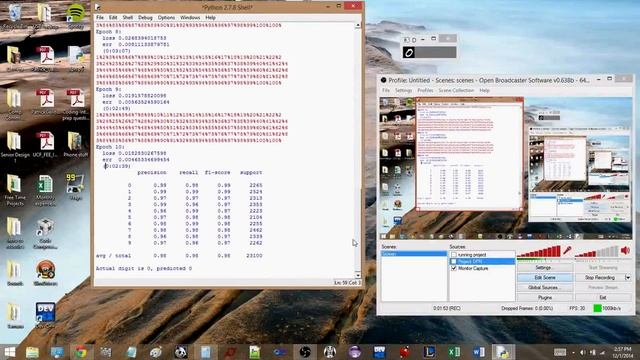The image size is (640, 360).
Task: Select the scene in OBS Scenes list
Action: tap(413, 254)
